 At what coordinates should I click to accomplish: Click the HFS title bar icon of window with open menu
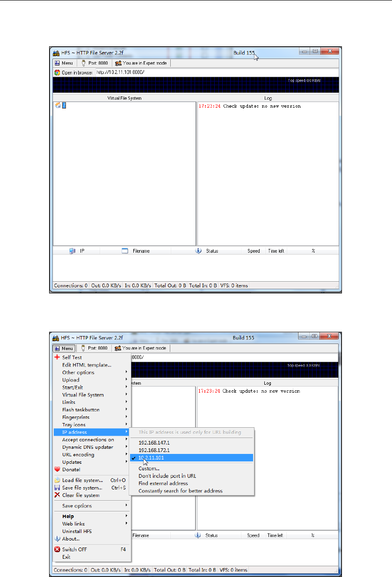click(57, 337)
